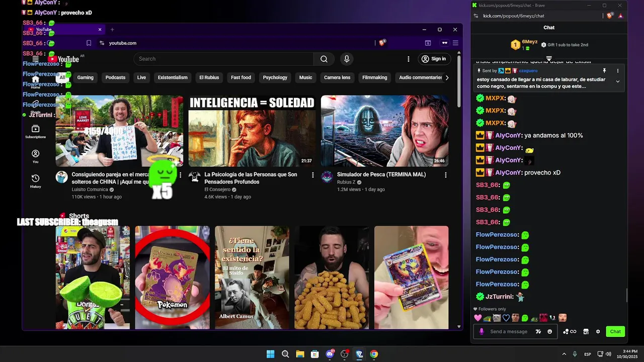
Task: Open the emote picker smiley in chat input
Action: click(549, 332)
